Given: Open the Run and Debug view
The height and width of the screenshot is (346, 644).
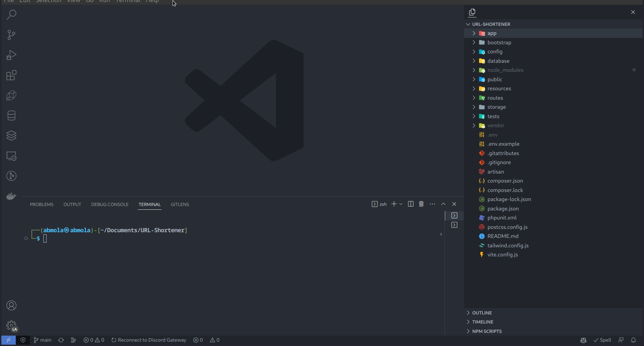Looking at the screenshot, I should point(11,55).
